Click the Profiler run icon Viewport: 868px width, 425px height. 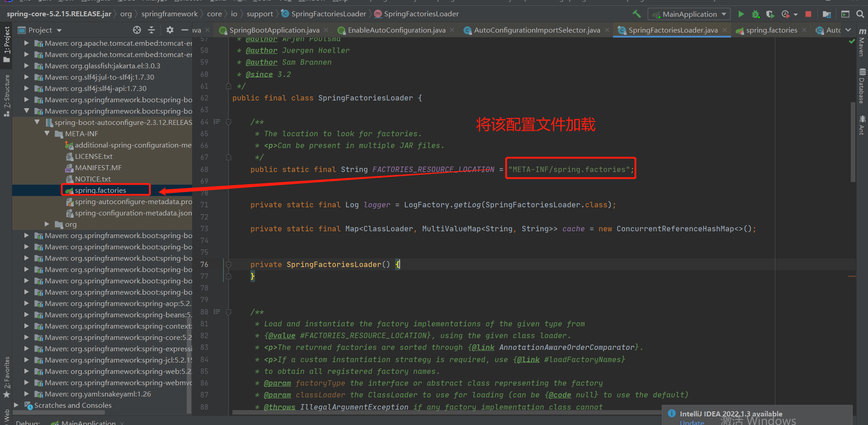[x=785, y=14]
